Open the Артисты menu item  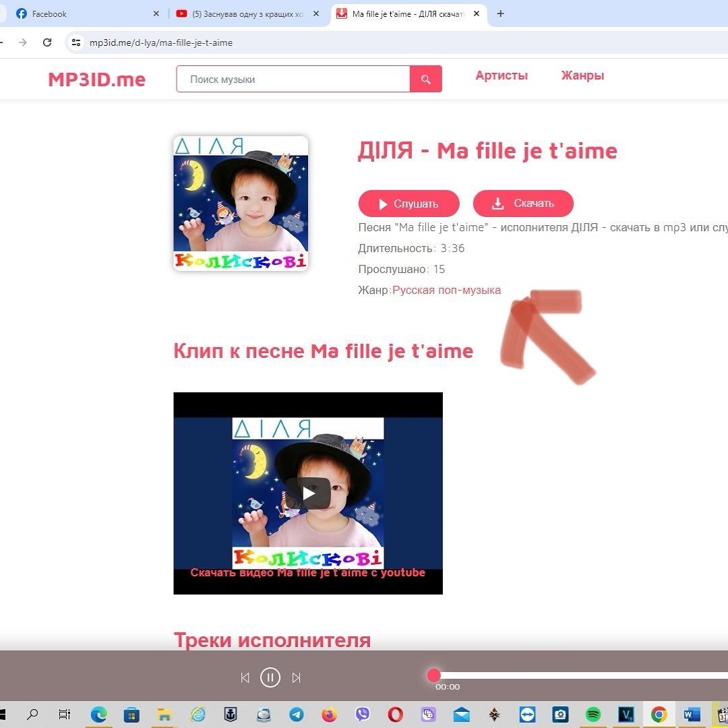(x=502, y=75)
